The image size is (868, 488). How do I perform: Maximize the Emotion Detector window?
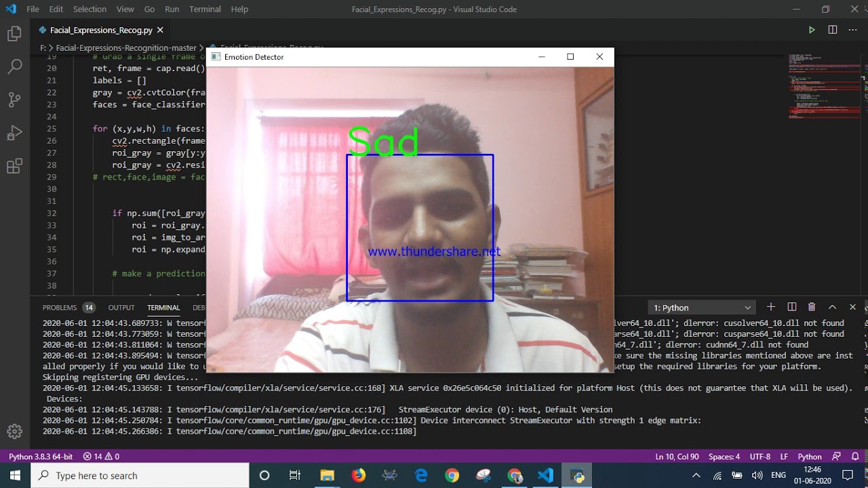[x=570, y=57]
